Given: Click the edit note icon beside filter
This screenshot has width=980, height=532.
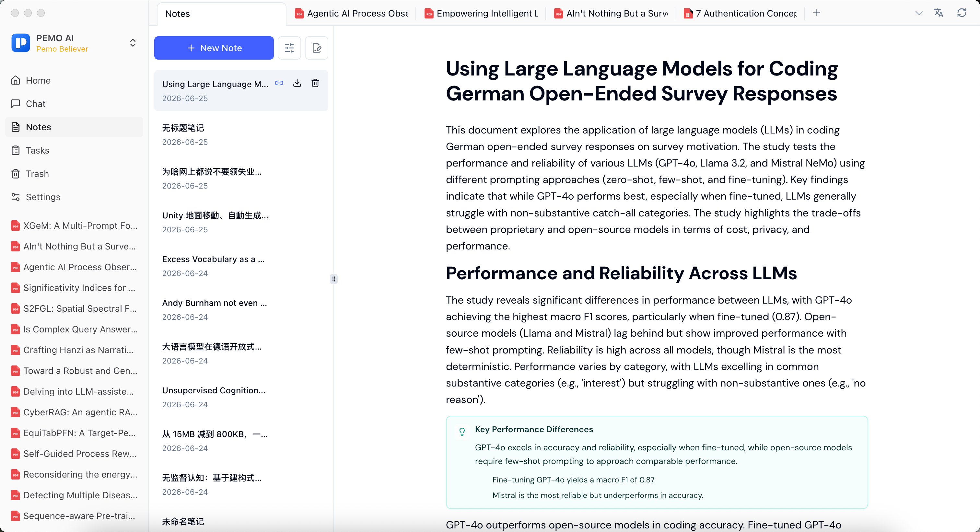Looking at the screenshot, I should click(x=317, y=48).
